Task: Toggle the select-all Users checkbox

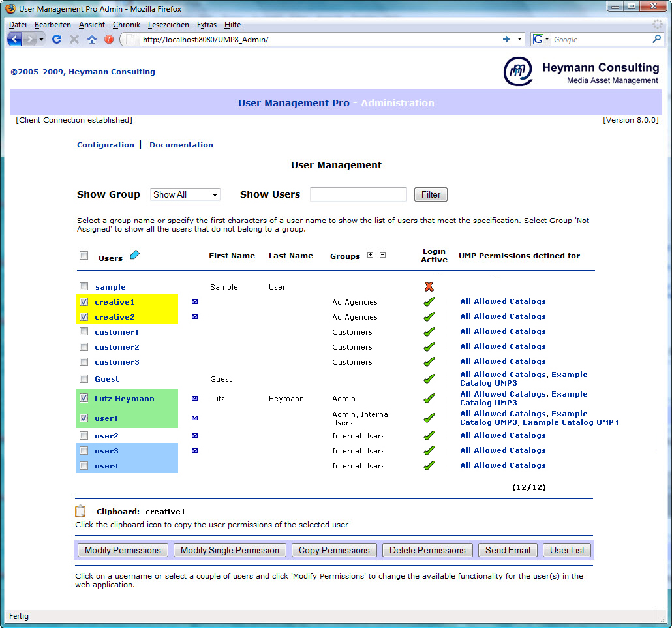Action: pos(84,256)
